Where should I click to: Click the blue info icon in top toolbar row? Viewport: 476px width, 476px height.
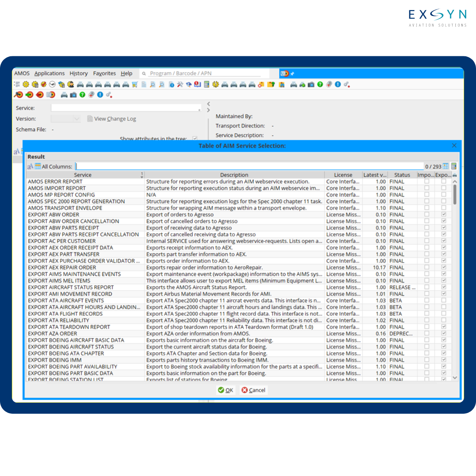338,84
